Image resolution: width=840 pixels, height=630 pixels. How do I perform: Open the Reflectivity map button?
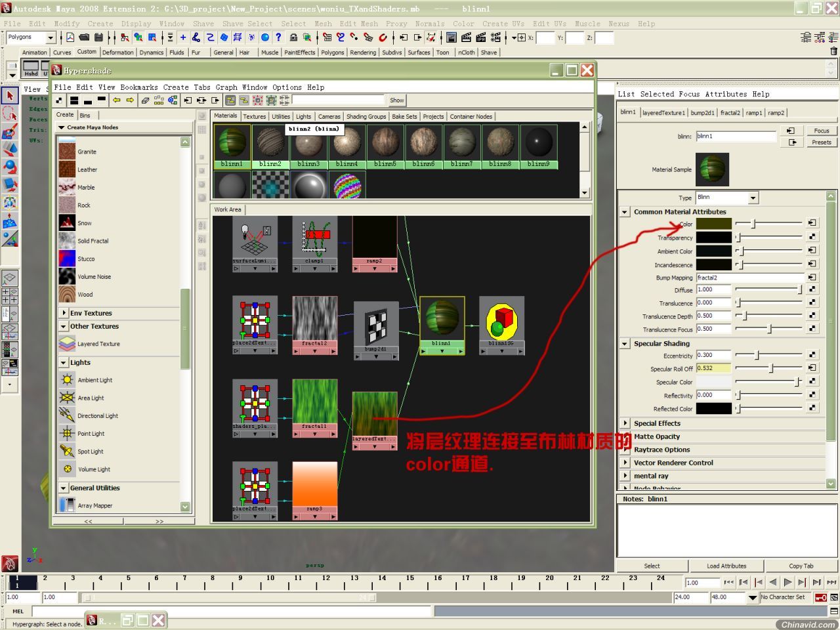point(812,395)
